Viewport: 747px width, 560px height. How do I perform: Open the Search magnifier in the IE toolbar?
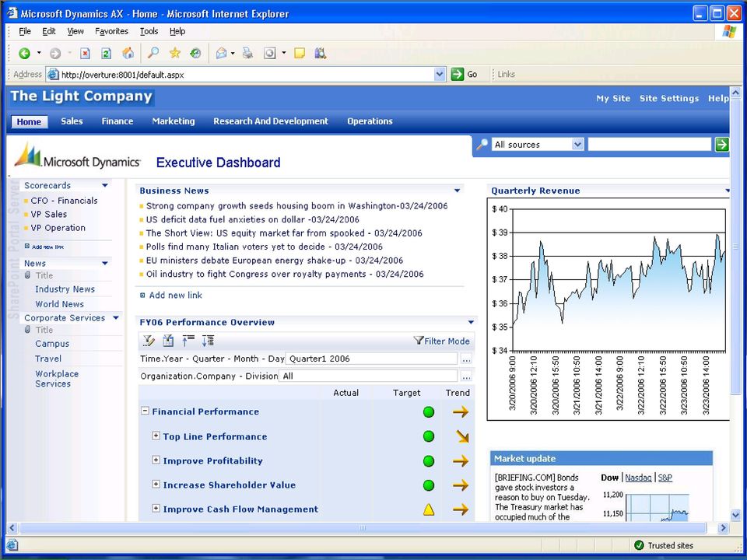pos(153,53)
